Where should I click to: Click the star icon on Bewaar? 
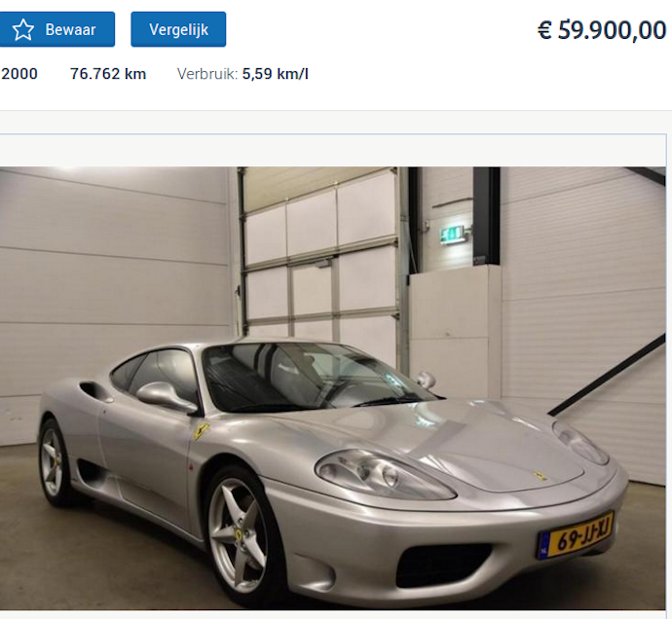point(22,29)
